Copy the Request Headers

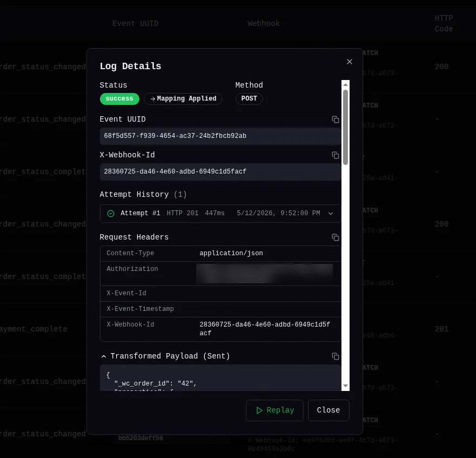pyautogui.click(x=335, y=237)
